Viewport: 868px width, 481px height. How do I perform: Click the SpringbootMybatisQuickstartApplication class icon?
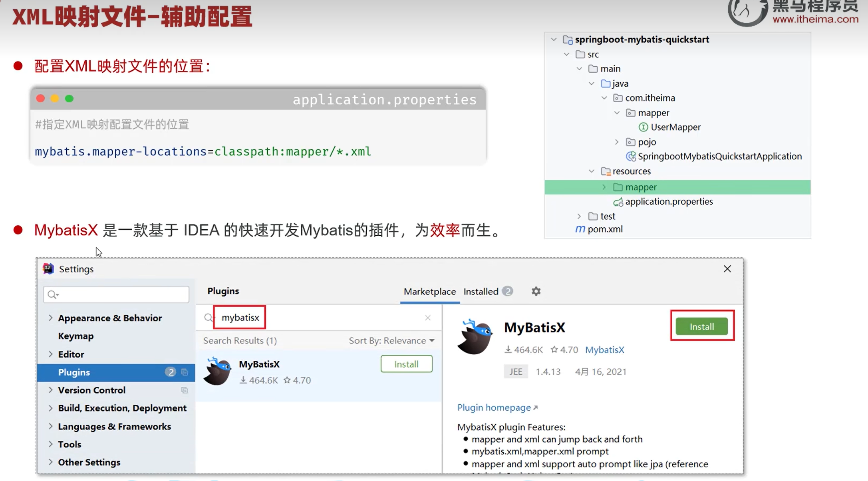point(631,156)
